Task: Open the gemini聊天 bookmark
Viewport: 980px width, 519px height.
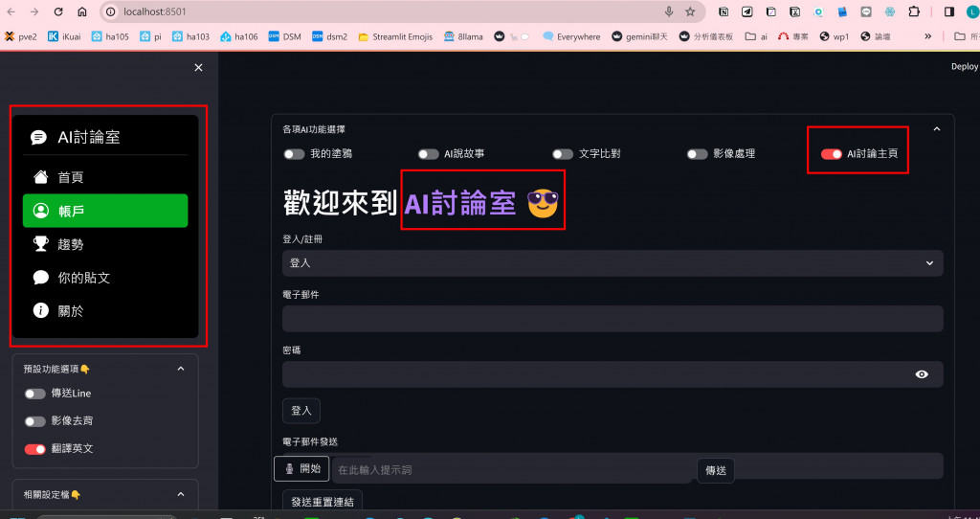Action: click(x=639, y=37)
